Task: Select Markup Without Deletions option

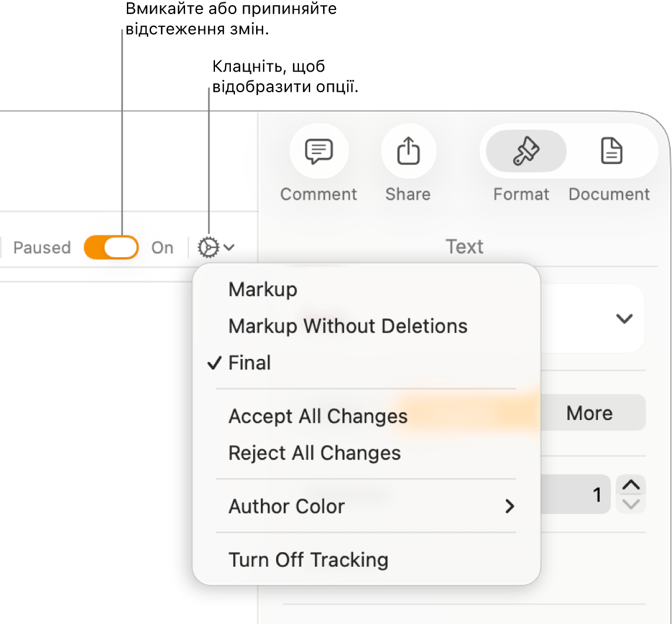Action: pos(348,326)
